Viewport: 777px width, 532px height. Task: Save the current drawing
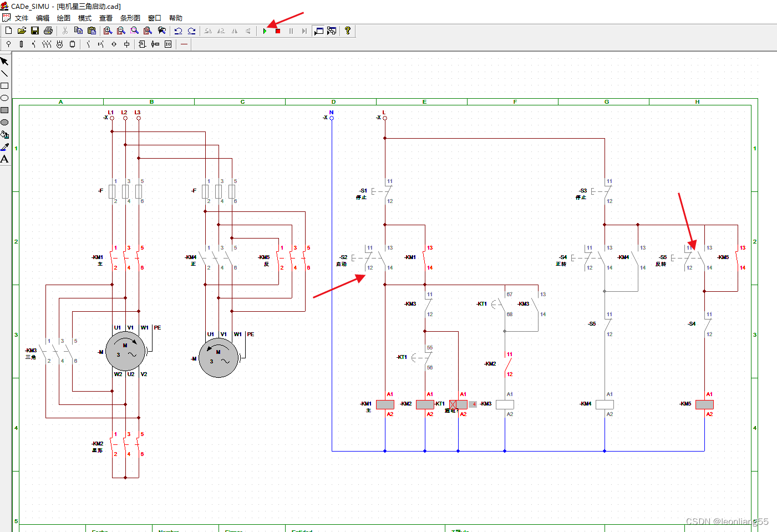click(35, 31)
